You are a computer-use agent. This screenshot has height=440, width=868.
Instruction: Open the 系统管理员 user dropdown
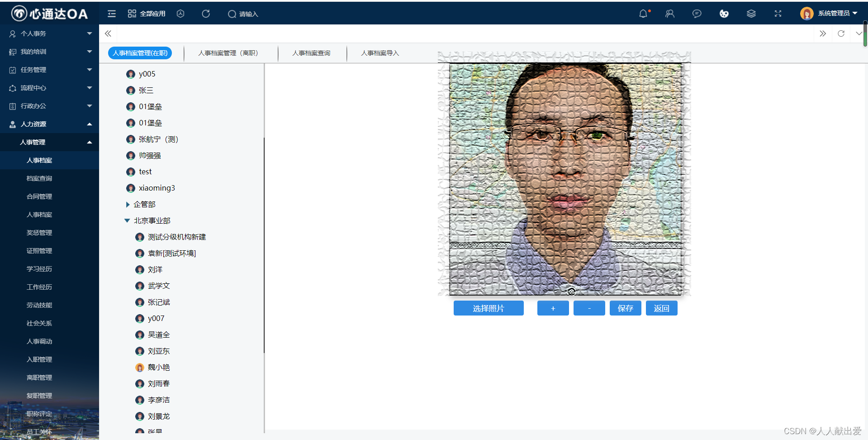coord(837,14)
